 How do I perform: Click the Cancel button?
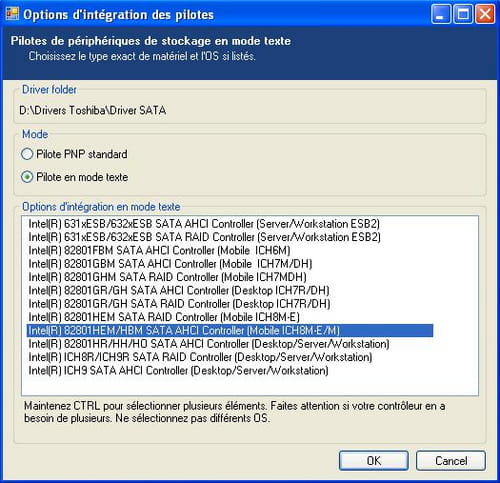pyautogui.click(x=451, y=461)
